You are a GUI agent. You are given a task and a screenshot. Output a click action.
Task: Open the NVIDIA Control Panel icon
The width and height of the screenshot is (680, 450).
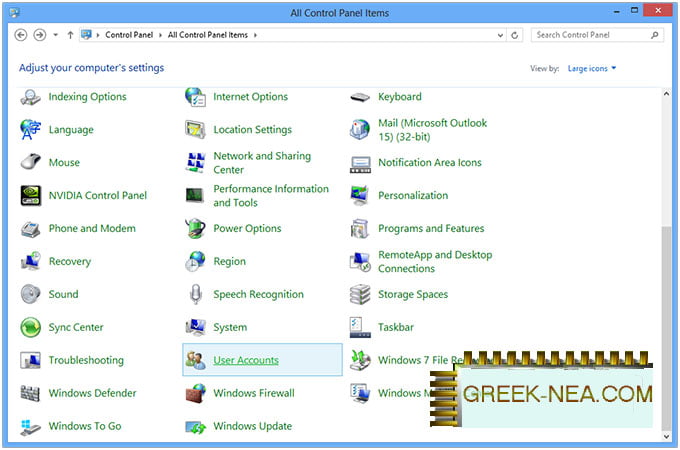[31, 196]
